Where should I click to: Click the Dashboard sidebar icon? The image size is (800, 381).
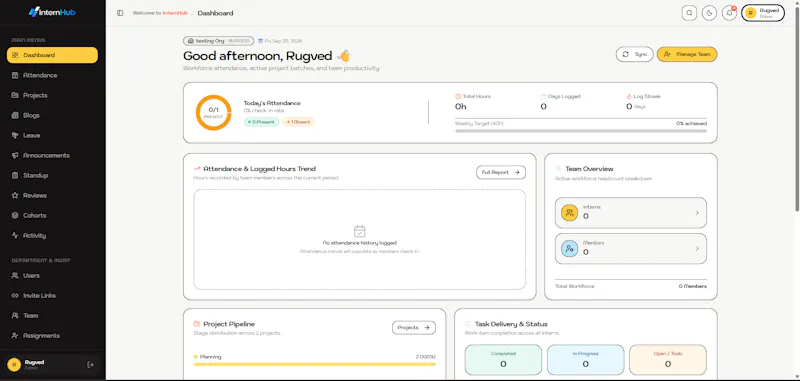point(15,55)
